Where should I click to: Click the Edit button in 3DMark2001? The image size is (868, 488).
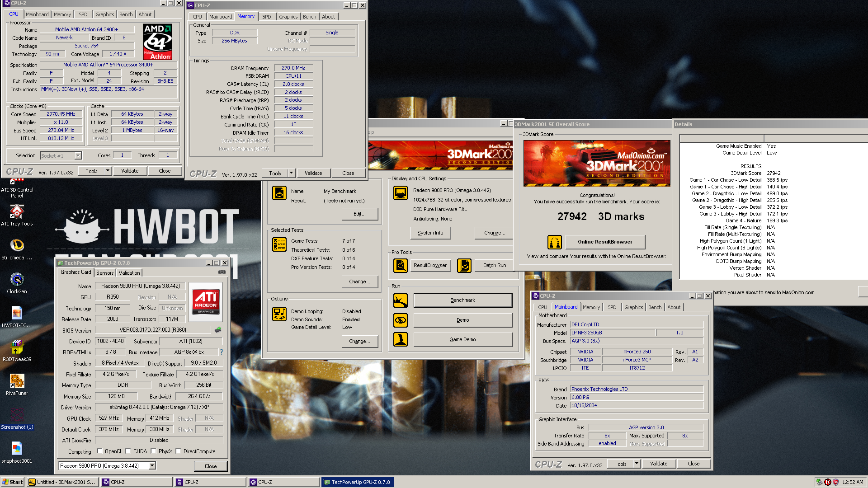[360, 214]
